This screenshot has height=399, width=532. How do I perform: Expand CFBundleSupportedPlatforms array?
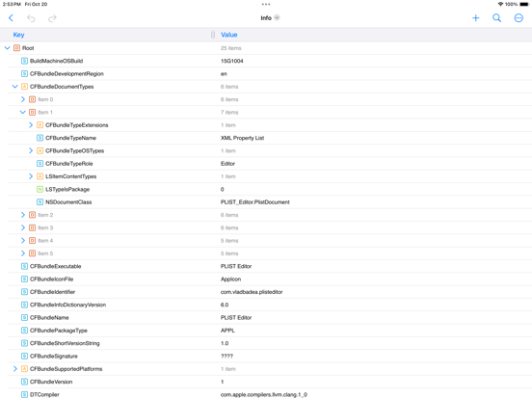(14, 369)
